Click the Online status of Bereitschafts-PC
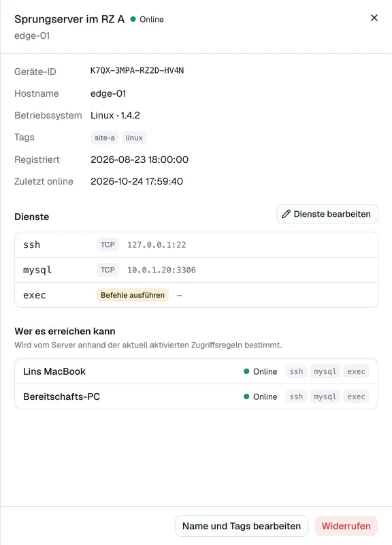392x545 pixels. [x=261, y=396]
